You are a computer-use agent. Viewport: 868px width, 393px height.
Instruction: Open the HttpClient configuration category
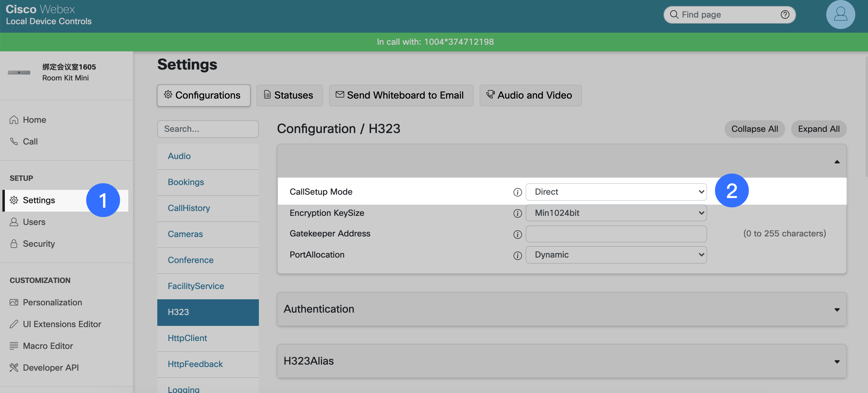pyautogui.click(x=208, y=338)
